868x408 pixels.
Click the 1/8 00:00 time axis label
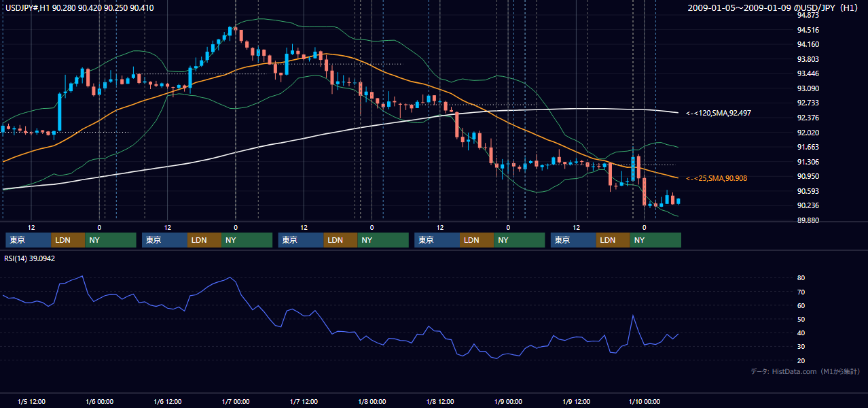point(372,401)
